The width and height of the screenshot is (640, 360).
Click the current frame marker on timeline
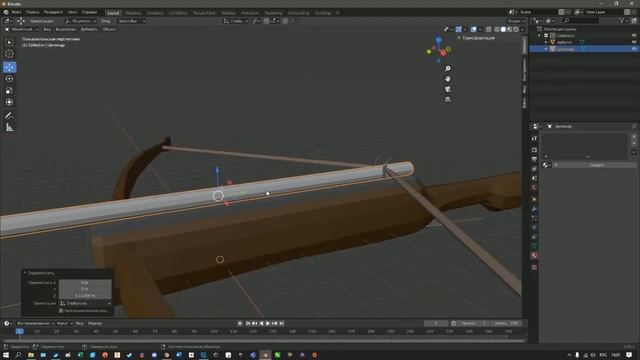(x=20, y=331)
